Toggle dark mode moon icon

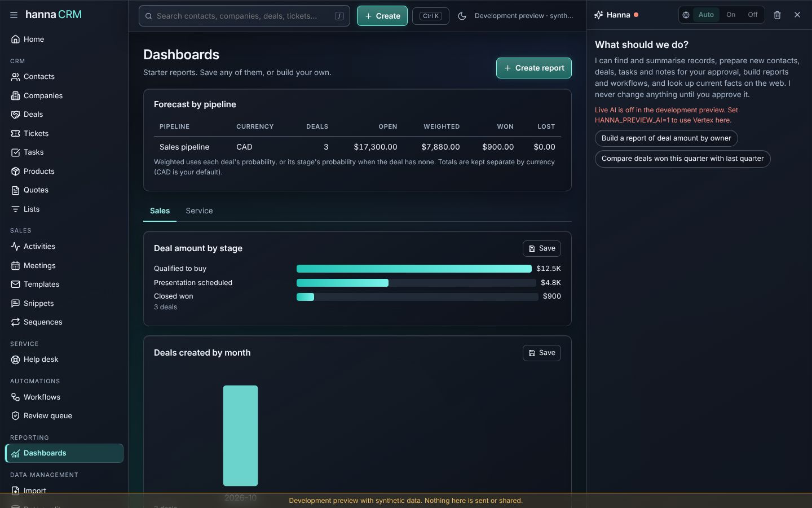coord(462,16)
